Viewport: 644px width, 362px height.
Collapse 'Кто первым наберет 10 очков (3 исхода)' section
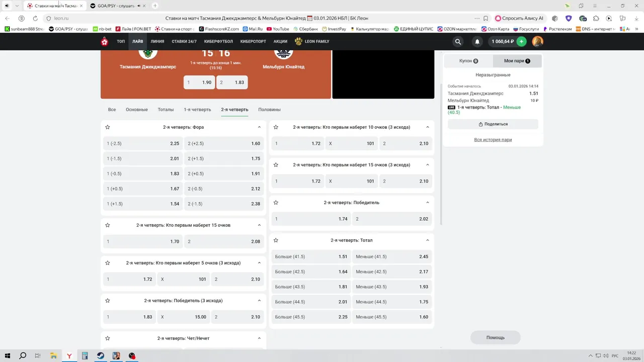[x=428, y=127]
